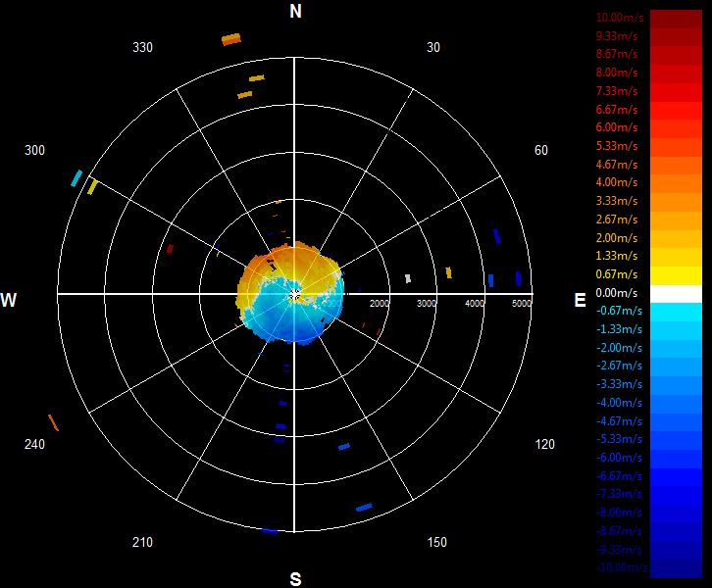Click the E compass label
Viewport: 712px width, 588px height.
[x=580, y=300]
